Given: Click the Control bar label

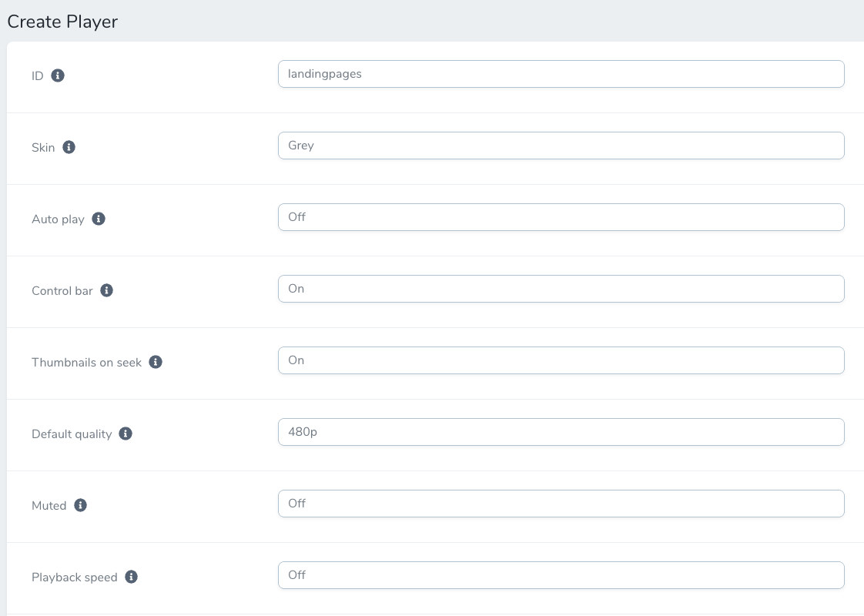Looking at the screenshot, I should point(62,291).
